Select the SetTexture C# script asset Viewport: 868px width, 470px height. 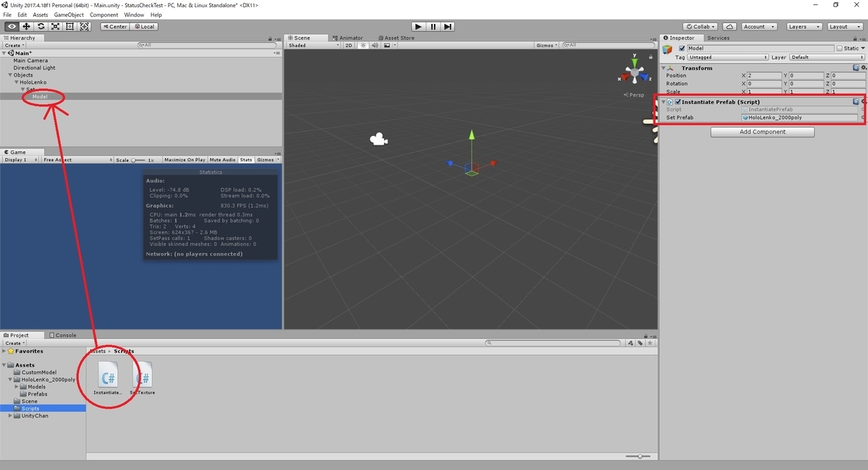142,377
